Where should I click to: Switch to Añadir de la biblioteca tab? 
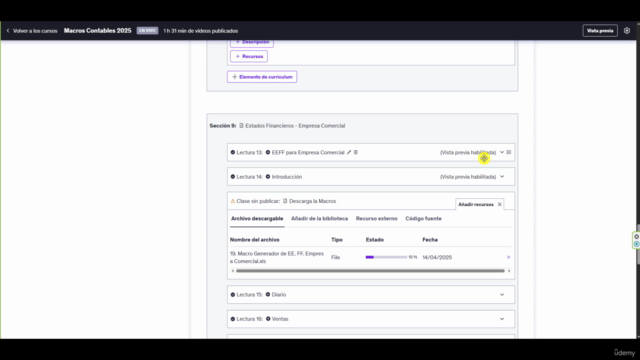[320, 219]
